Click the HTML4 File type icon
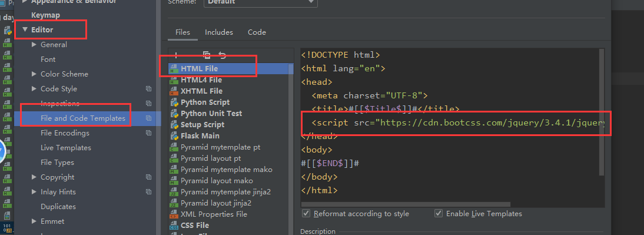Screen dimensions: 644x235 [x=174, y=80]
